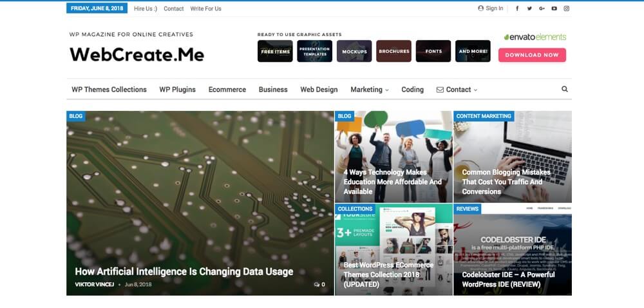Open the Presentation Templates asset tile

pos(315,51)
